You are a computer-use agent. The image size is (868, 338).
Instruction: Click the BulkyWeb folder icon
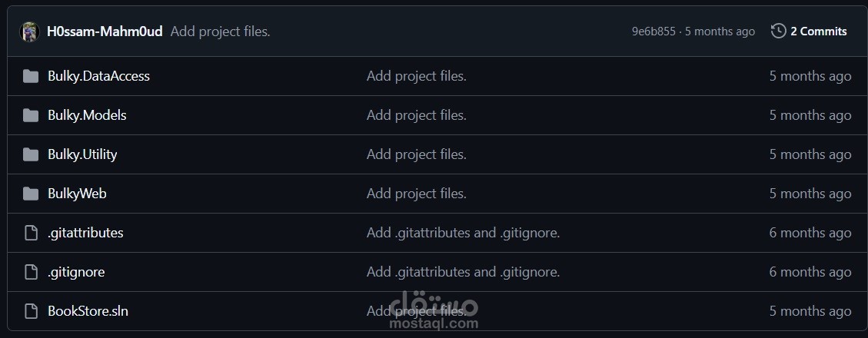31,194
